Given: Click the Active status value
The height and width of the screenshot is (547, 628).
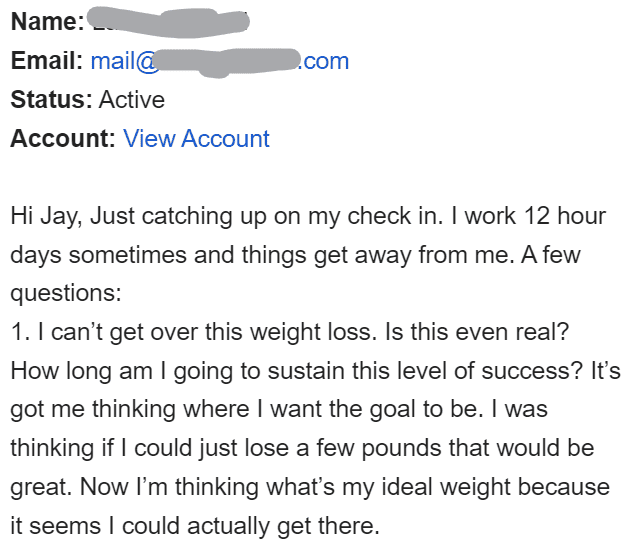Looking at the screenshot, I should (132, 100).
